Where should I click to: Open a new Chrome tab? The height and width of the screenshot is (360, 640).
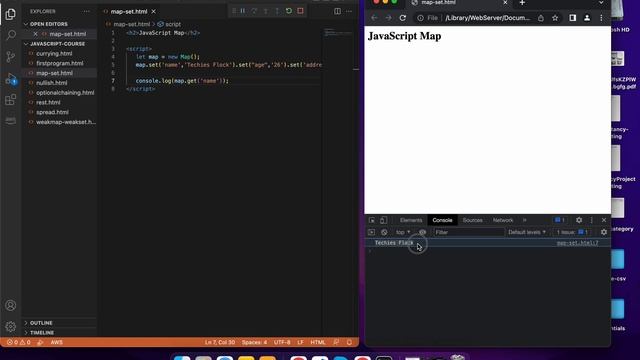click(522, 3)
